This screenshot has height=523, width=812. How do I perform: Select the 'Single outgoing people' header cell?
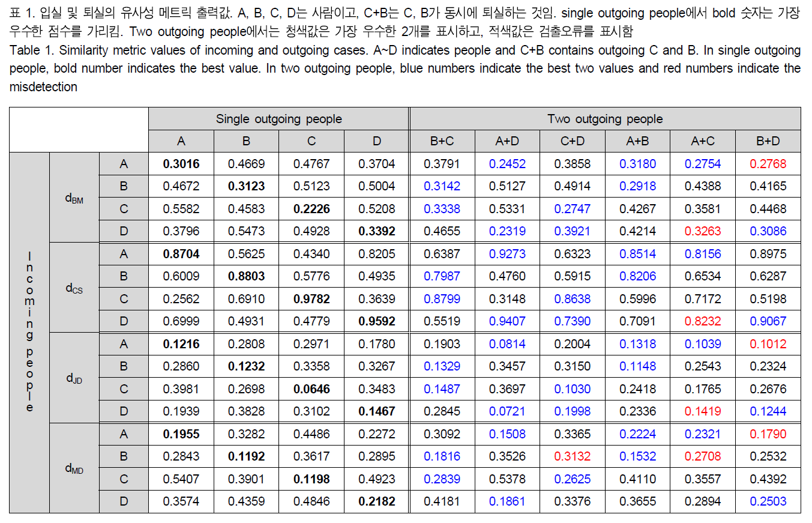(x=278, y=119)
